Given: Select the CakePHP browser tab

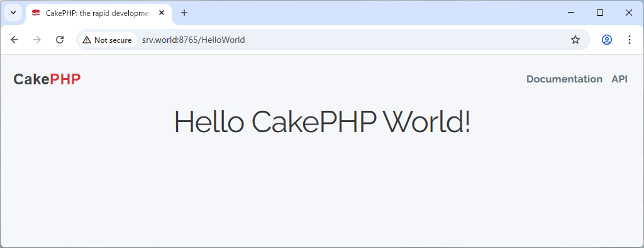Looking at the screenshot, I should 99,13.
